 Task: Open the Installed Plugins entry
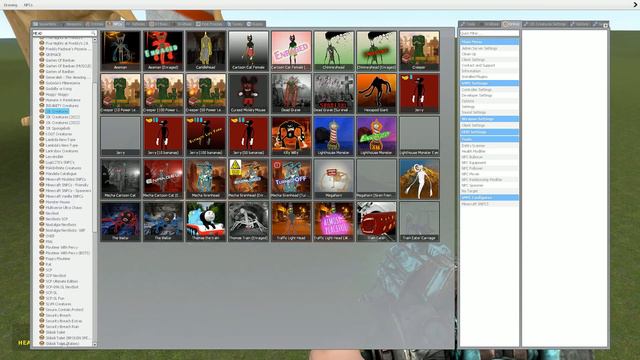489,77
